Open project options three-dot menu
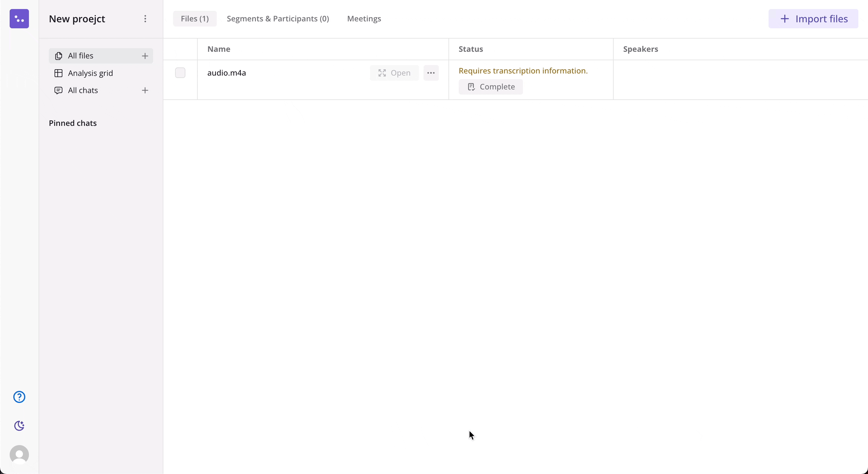The image size is (868, 474). click(x=145, y=19)
